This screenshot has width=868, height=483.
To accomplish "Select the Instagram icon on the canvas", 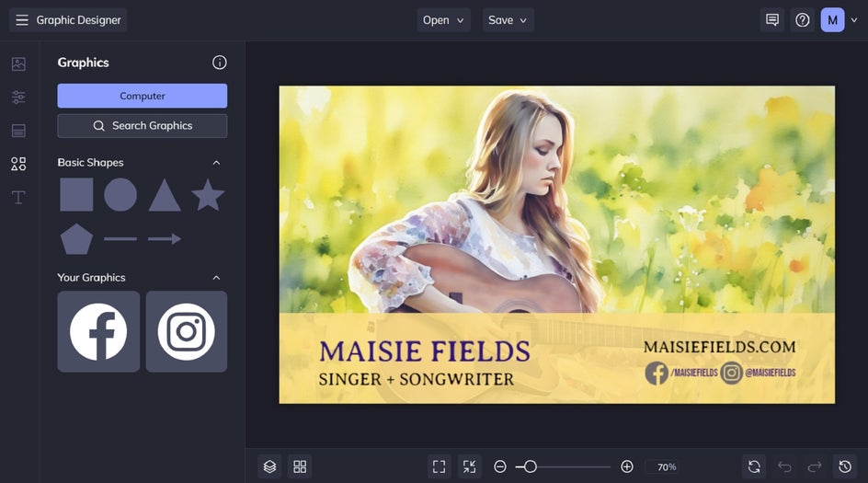I will pos(731,373).
